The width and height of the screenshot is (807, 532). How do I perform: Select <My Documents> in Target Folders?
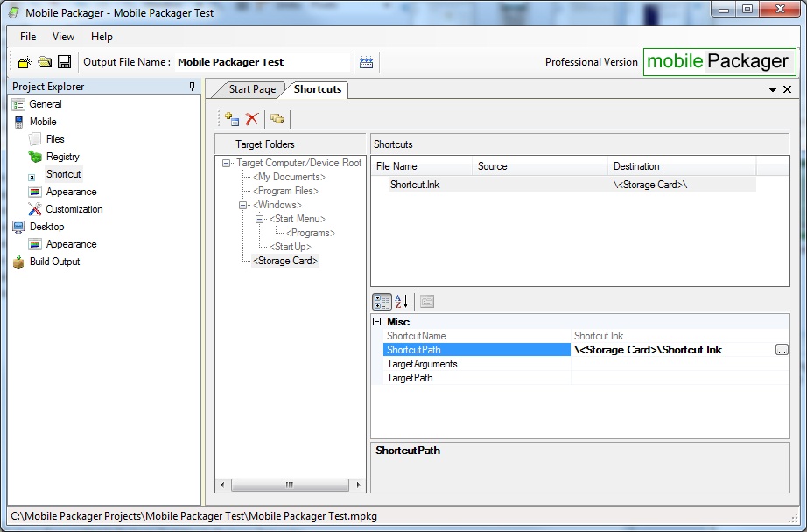[289, 177]
